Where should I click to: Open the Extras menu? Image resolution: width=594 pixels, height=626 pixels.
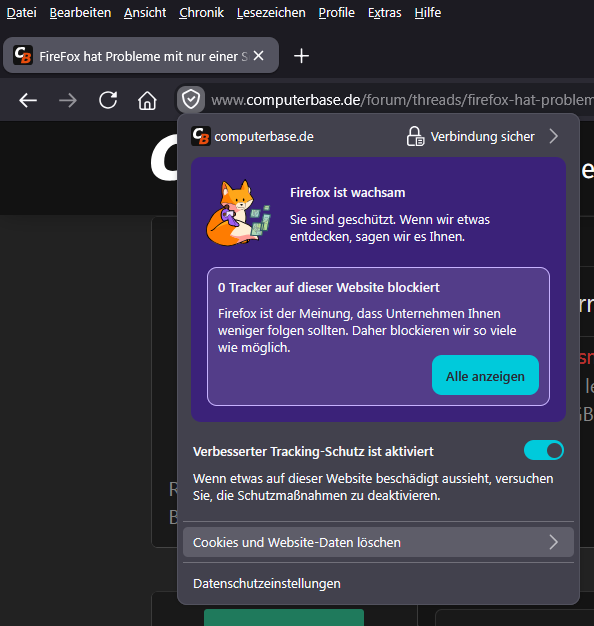point(384,13)
